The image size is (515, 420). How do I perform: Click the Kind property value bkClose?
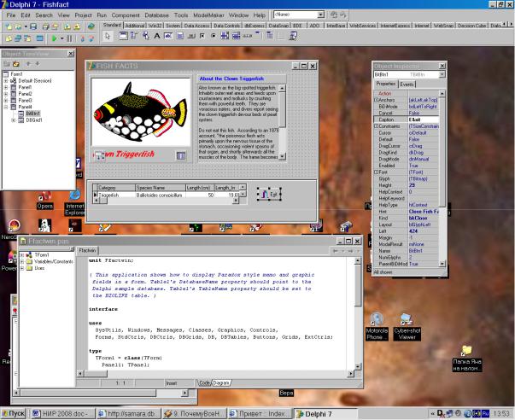point(424,218)
